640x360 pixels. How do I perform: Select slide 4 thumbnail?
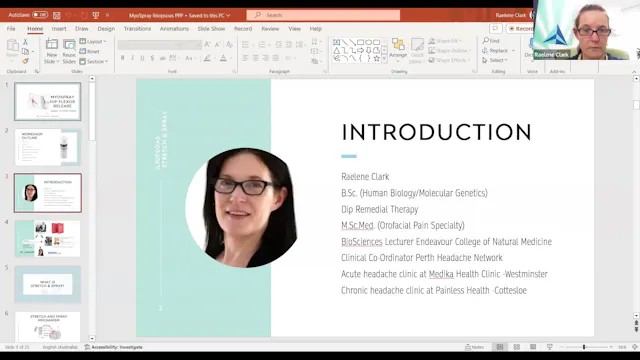pyautogui.click(x=48, y=238)
